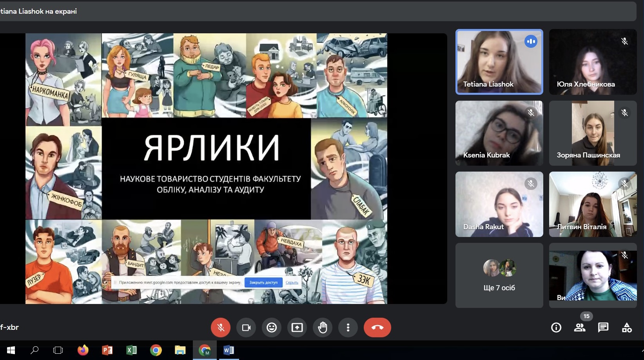Viewport: 644px width, 360px height.
Task: Click 'НАУКОВЕ ТОВАРИСТВО СТУДЕНТІВ ФАКУЛЬТЕТУ' subtitle on slide
Action: [210, 179]
